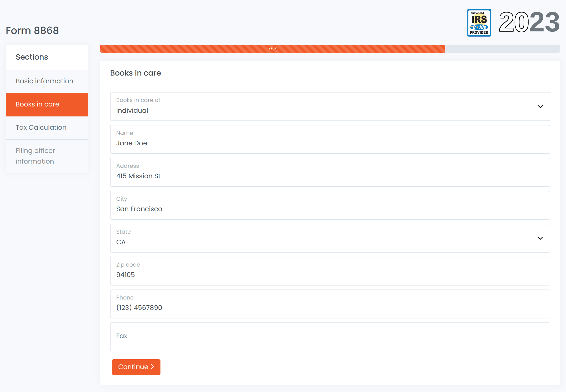Focus the empty Fax field
This screenshot has width=566, height=392.
pyautogui.click(x=330, y=337)
